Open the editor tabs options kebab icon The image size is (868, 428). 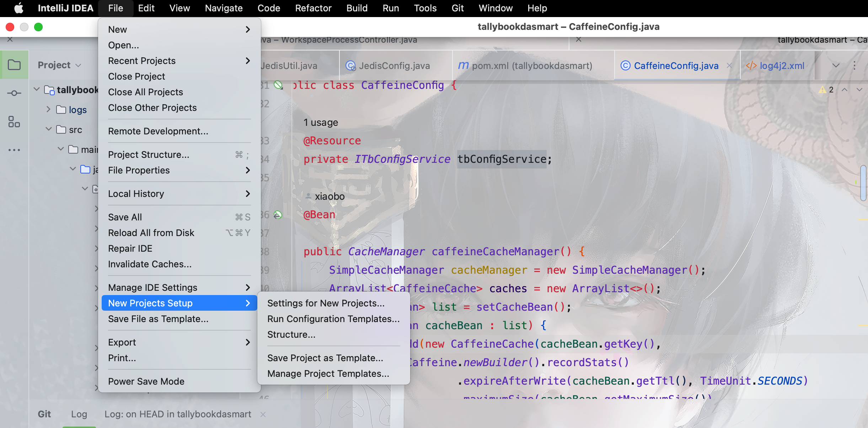[x=854, y=65]
